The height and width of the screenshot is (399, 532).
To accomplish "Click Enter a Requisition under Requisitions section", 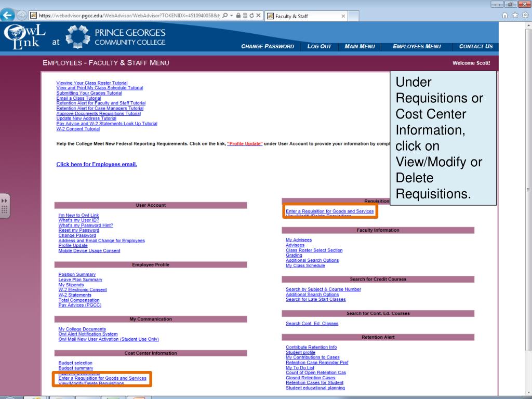I will 329,211.
